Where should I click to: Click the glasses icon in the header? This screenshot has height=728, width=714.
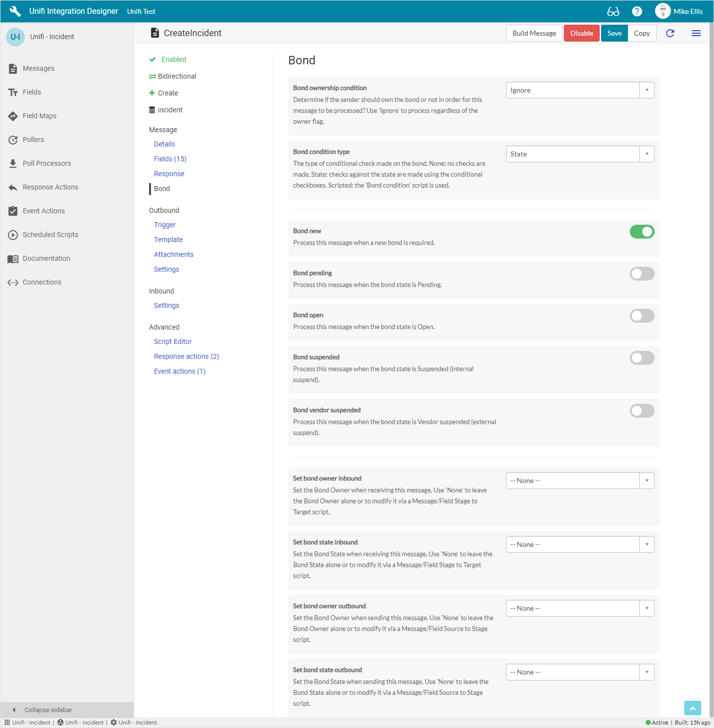pyautogui.click(x=613, y=11)
